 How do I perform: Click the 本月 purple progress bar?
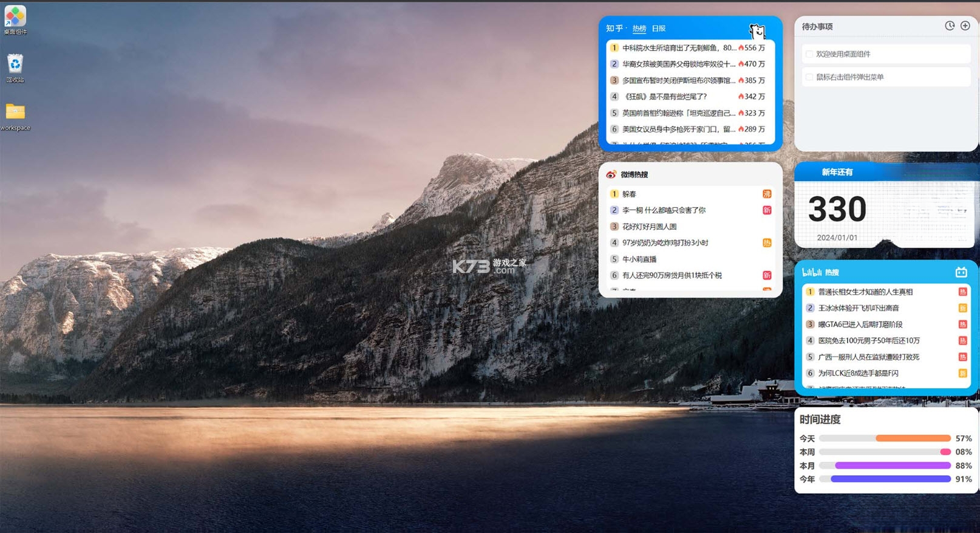click(x=893, y=466)
